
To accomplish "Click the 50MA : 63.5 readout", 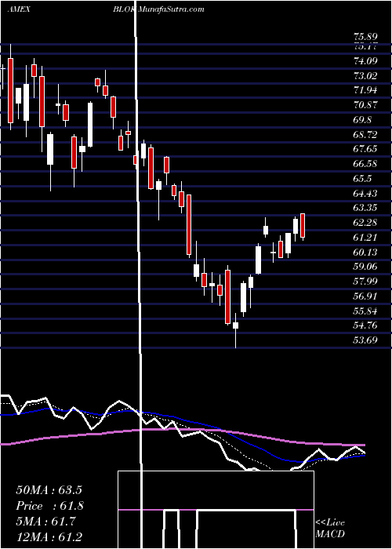I will tap(49, 489).
